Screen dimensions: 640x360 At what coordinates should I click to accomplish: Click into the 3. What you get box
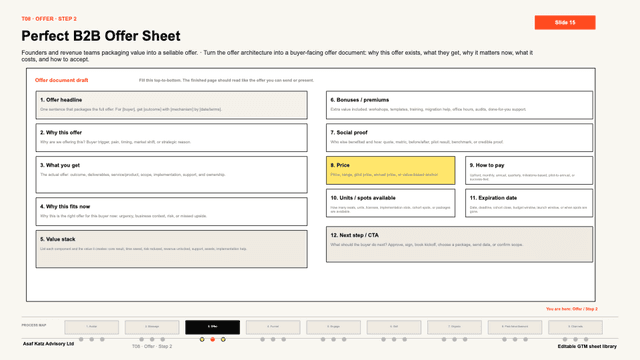(171, 175)
